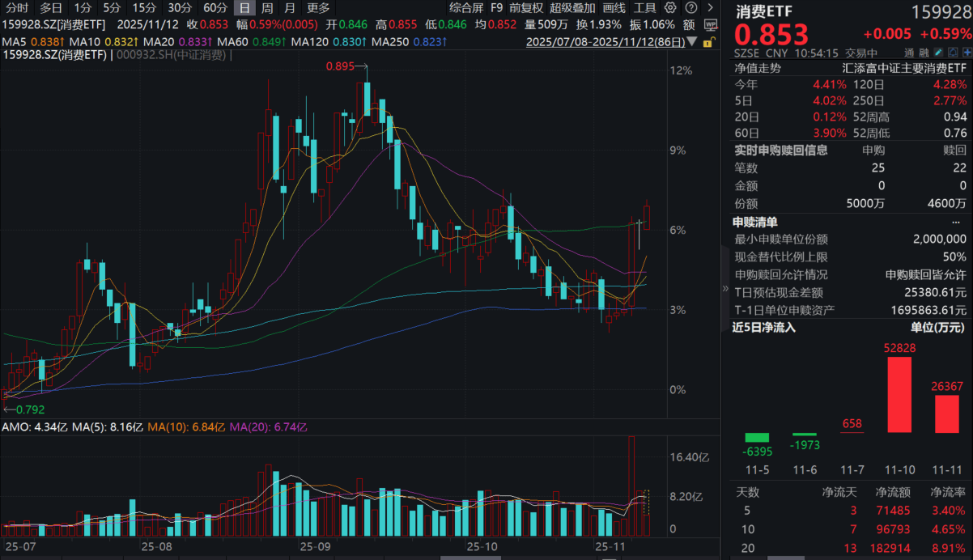Toggle 前复权 price adjustment mode

(x=525, y=8)
